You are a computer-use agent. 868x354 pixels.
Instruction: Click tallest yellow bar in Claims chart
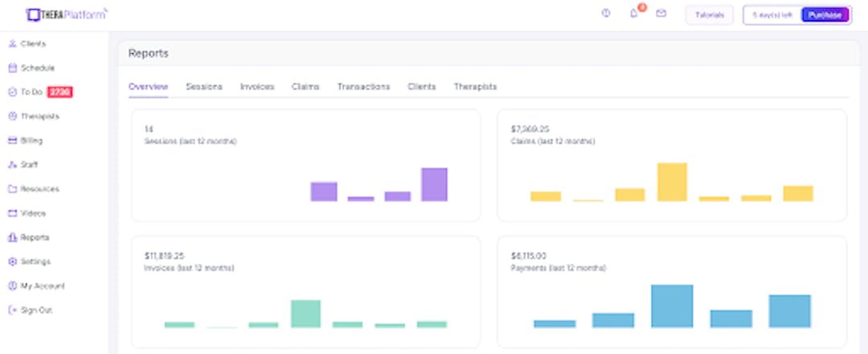click(x=672, y=182)
